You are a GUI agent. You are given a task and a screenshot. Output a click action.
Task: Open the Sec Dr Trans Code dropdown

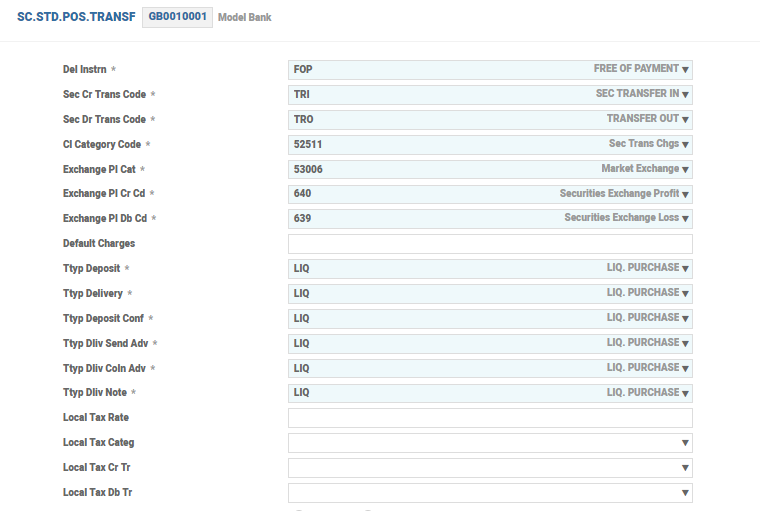(x=686, y=120)
